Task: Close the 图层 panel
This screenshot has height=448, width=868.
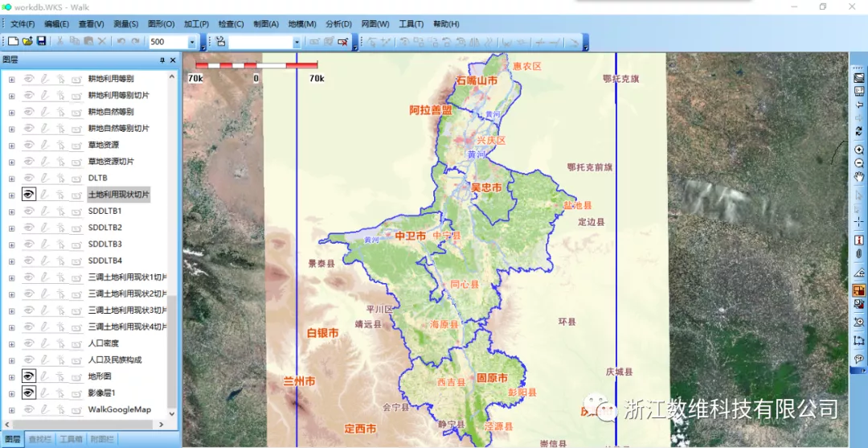Action: coord(173,60)
